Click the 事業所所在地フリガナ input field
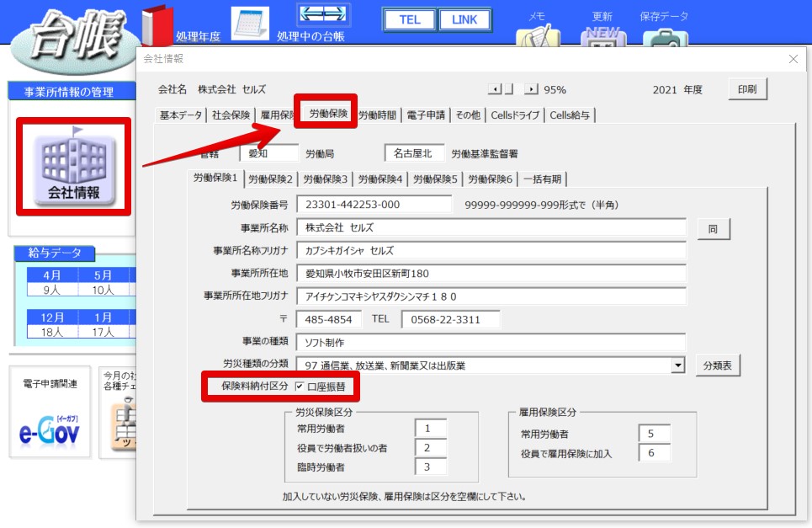 [x=491, y=296]
